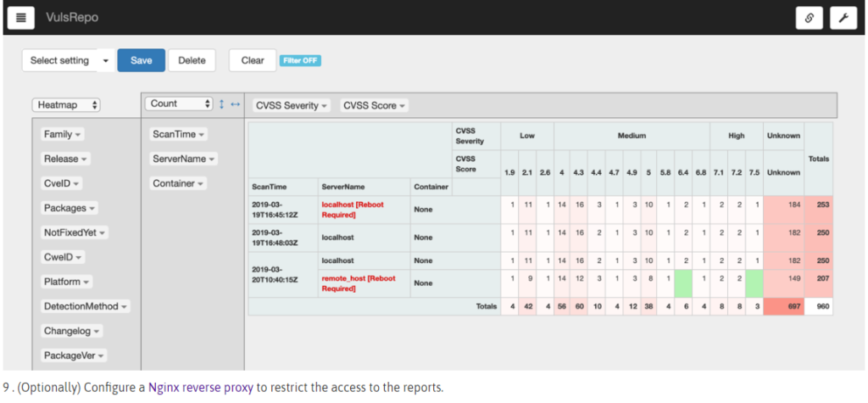Click the Save button
868x403 pixels.
(x=141, y=60)
